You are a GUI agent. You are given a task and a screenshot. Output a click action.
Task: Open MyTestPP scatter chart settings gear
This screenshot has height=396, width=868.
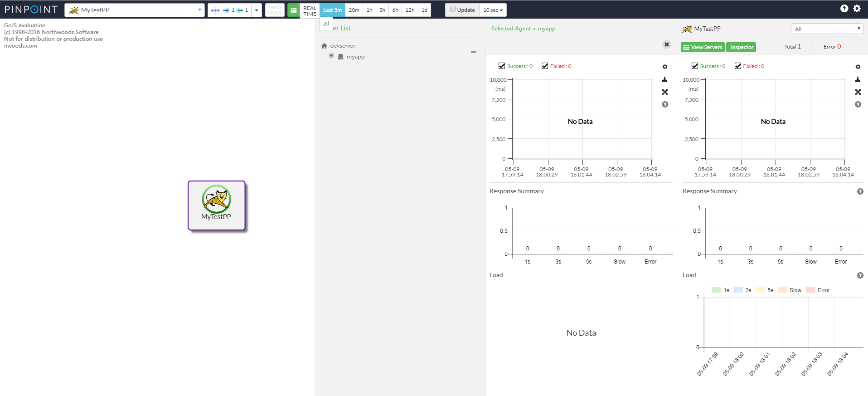click(858, 67)
